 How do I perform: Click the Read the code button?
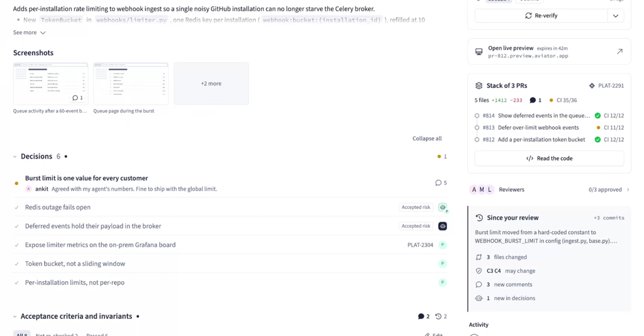point(549,158)
